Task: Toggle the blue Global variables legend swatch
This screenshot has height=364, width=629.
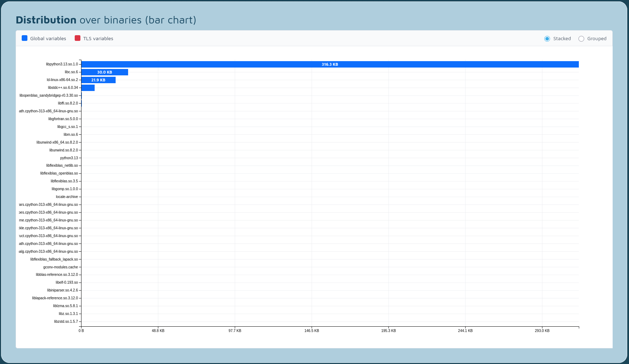Action: [25, 38]
